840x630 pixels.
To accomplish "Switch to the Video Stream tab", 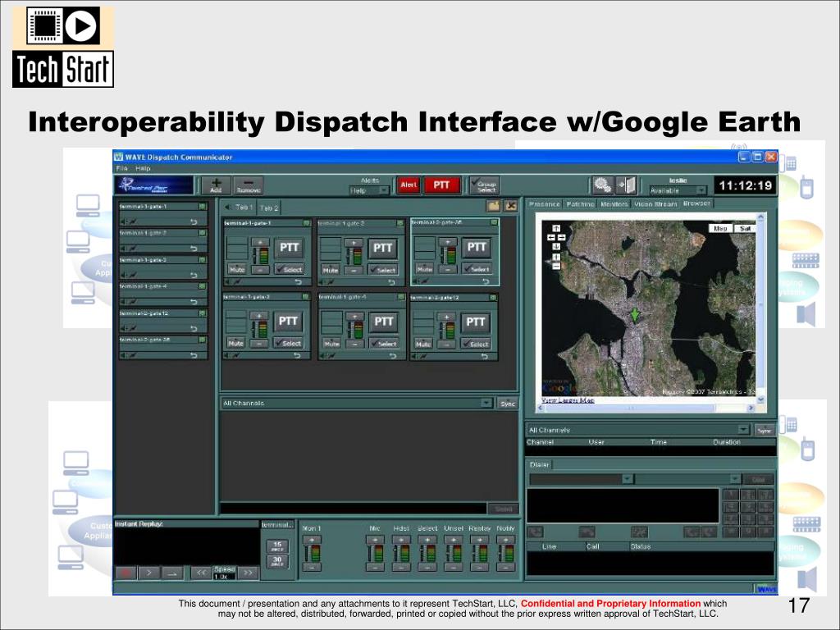I will [655, 204].
